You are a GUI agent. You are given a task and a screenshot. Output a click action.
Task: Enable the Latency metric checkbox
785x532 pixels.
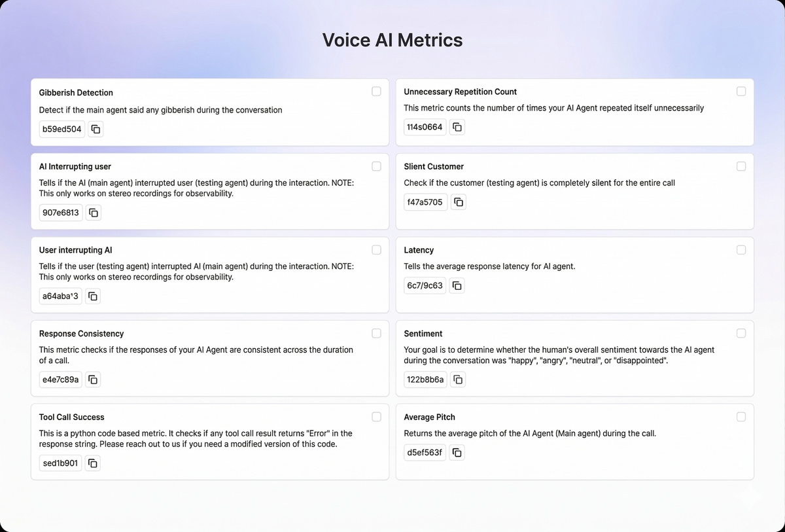(741, 250)
